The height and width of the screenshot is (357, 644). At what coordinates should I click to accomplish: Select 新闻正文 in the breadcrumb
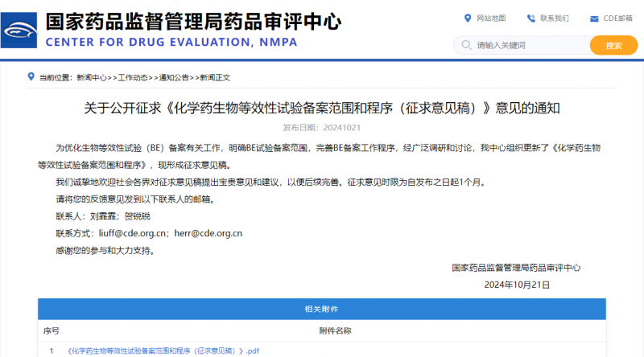(215, 78)
